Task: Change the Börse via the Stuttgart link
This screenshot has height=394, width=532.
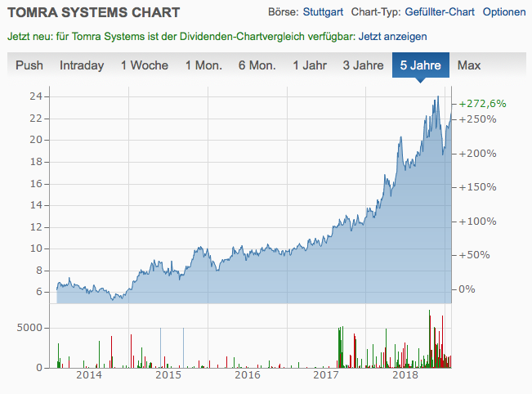Action: click(x=323, y=12)
